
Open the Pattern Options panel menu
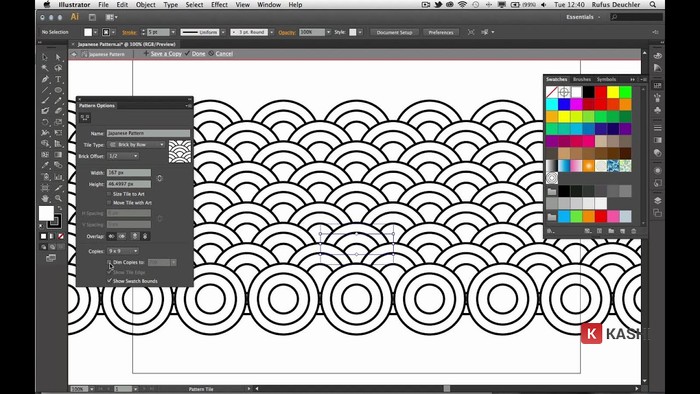coord(189,106)
